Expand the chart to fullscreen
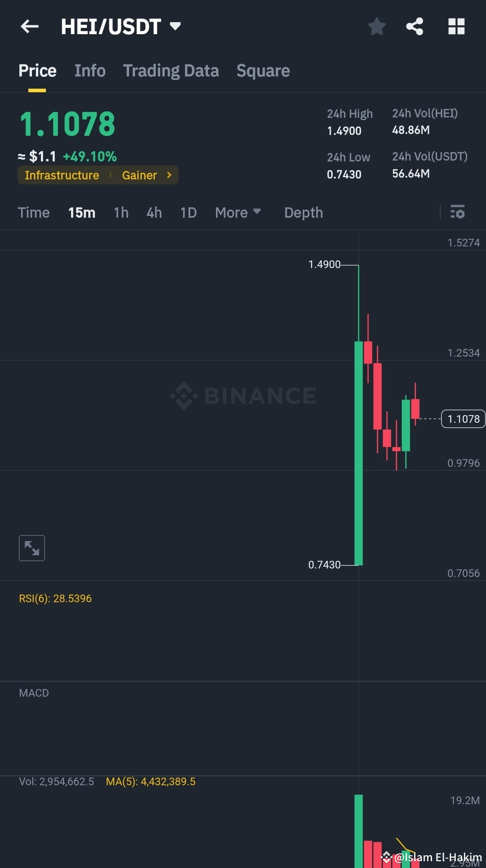This screenshot has width=486, height=868. pos(31,548)
